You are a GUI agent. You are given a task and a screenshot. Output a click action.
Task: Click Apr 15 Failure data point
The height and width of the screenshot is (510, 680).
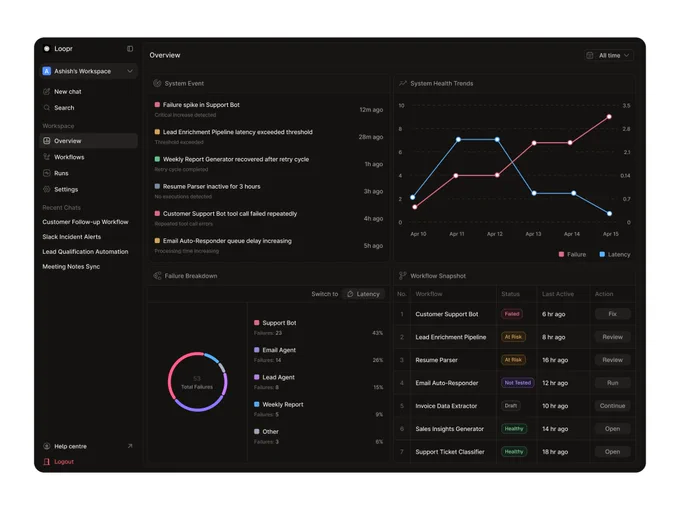click(609, 117)
